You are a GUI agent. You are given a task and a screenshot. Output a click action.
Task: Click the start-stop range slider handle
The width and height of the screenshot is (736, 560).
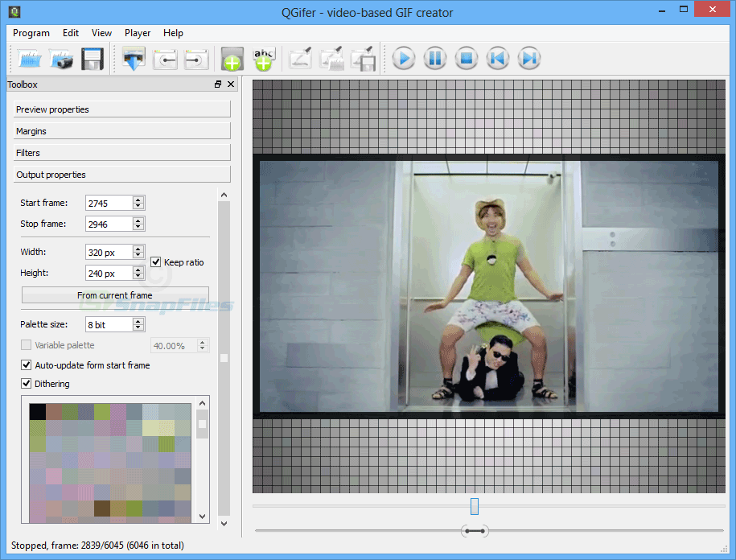[475, 531]
